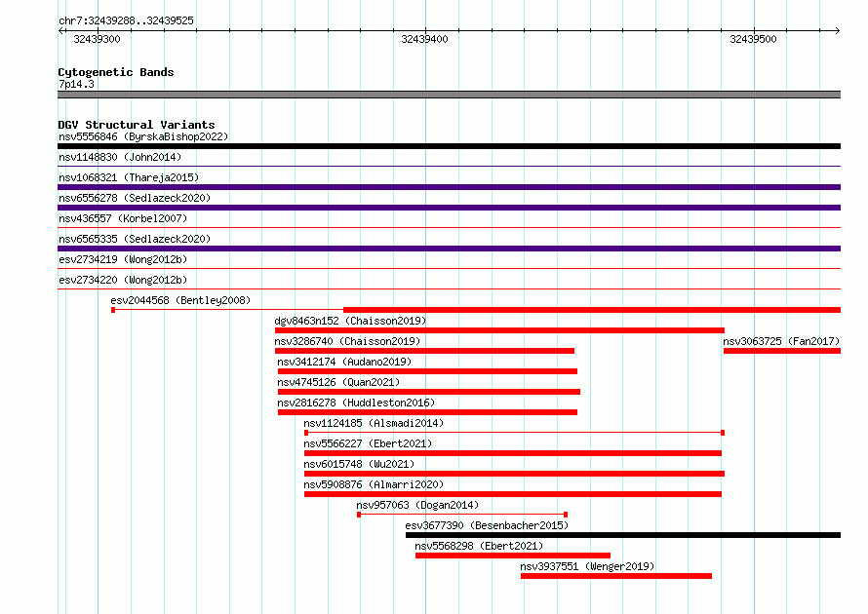Select the red bar under nsv4745126
868x614 pixels.
(429, 392)
